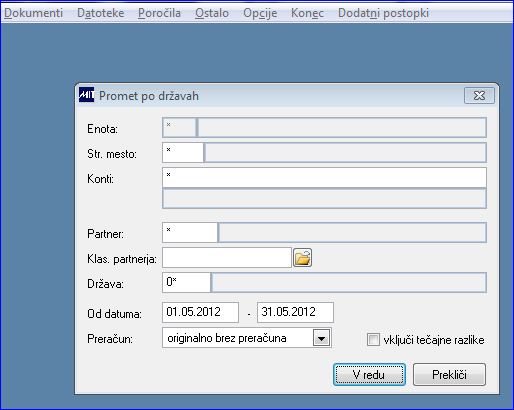
Task: Click the MIT logo in dialog title
Action: click(x=87, y=95)
